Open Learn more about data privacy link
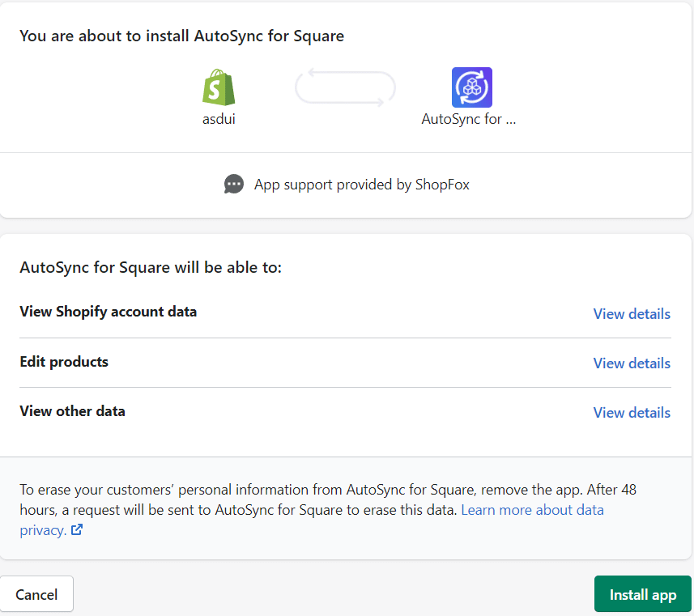The height and width of the screenshot is (616, 694). (x=533, y=510)
